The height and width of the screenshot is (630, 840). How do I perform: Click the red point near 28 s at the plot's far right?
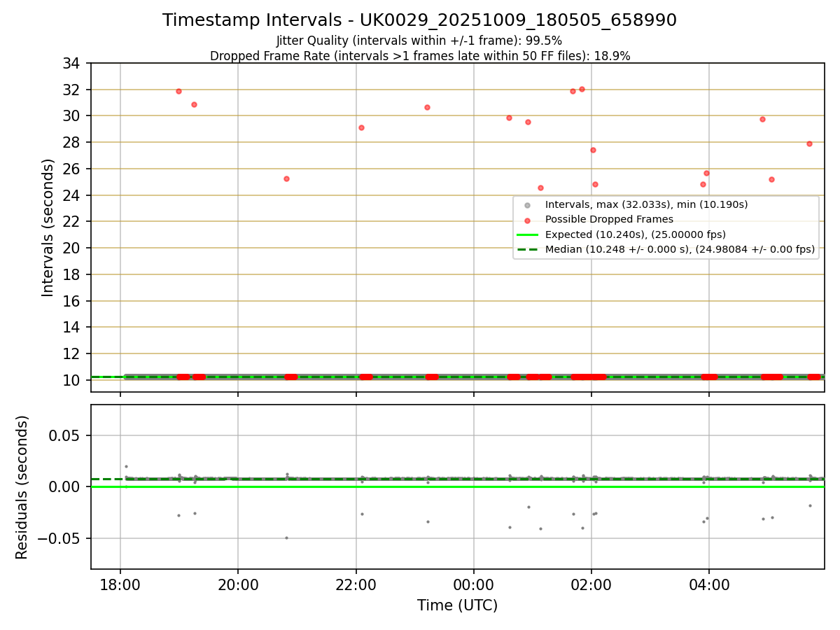tap(809, 143)
